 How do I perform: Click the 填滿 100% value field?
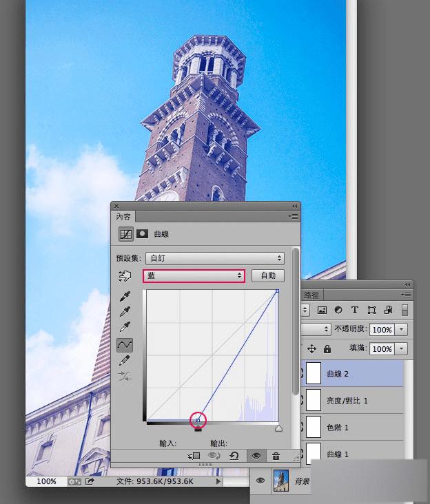382,349
